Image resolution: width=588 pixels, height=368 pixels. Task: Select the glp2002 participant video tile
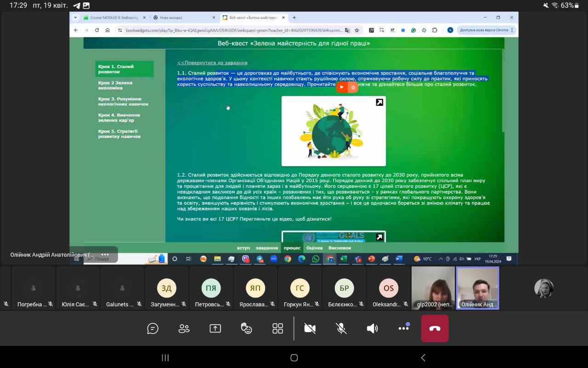pyautogui.click(x=433, y=288)
